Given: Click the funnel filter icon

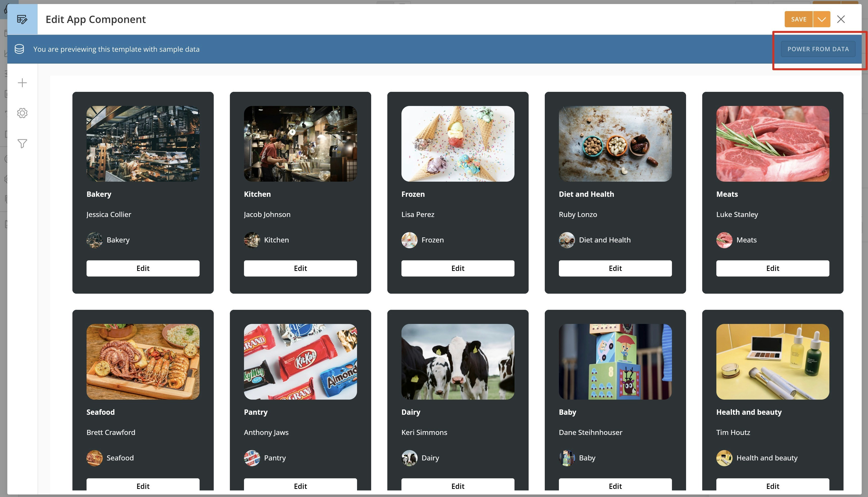Looking at the screenshot, I should 22,144.
